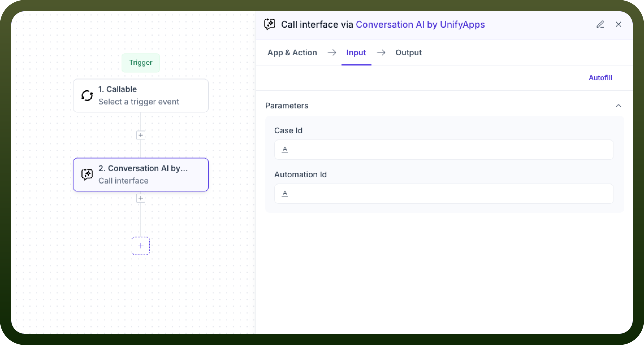Click the dashed add-step button at workflow end
The width and height of the screenshot is (644, 345).
point(141,246)
